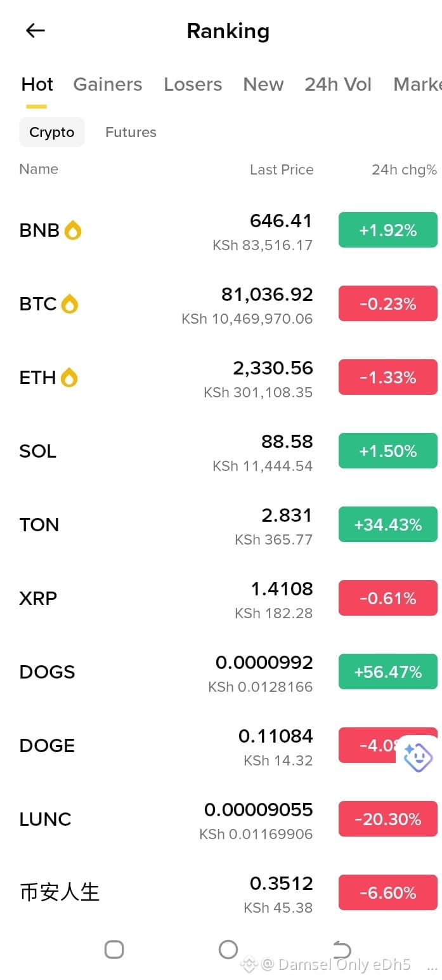Switch to the Gainers tab
The image size is (442, 980).
pos(108,84)
